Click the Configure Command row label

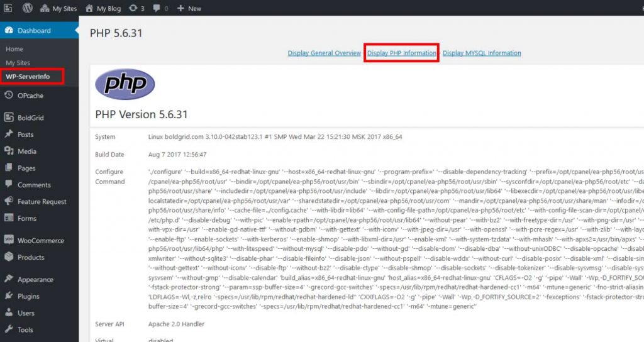(x=110, y=177)
